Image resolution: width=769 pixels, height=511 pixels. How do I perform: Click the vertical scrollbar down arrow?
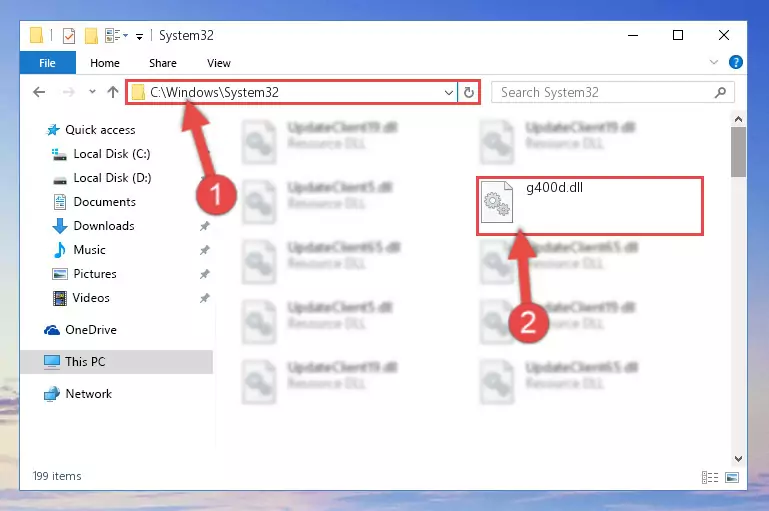tap(738, 459)
